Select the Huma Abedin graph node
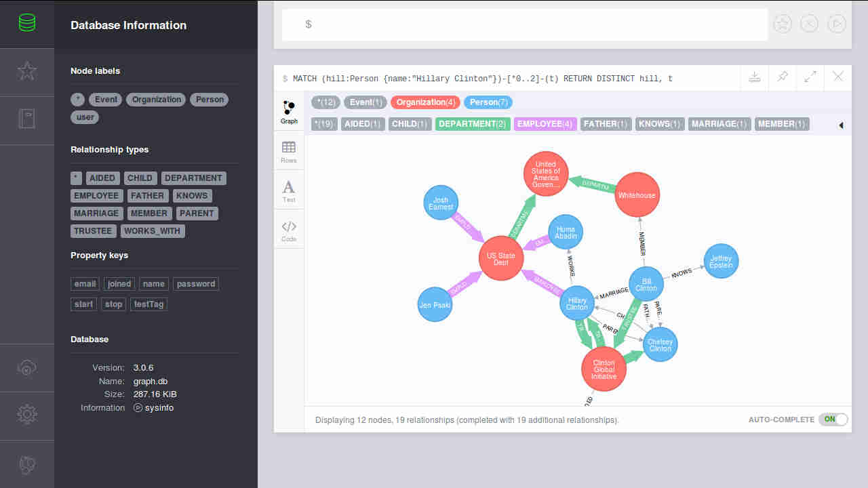Image resolution: width=868 pixels, height=488 pixels. point(565,232)
